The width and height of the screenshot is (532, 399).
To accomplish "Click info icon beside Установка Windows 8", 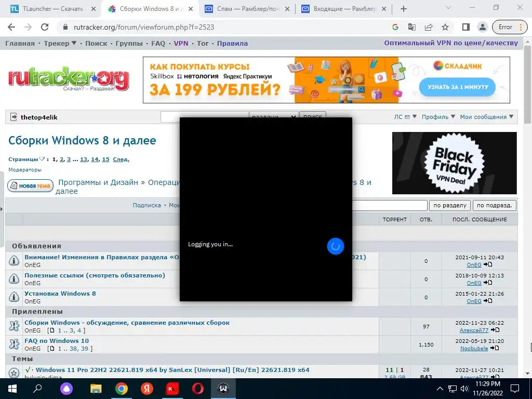I will click(x=14, y=297).
